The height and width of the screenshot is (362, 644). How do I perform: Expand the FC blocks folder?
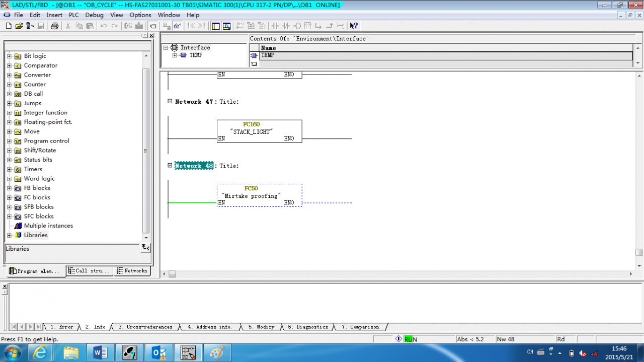(9, 198)
